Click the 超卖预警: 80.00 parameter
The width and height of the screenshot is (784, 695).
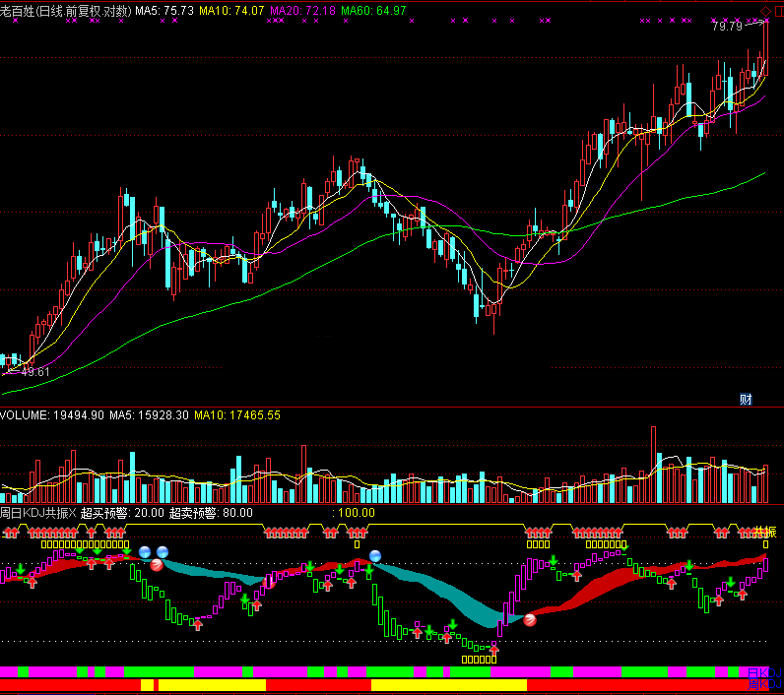coord(211,513)
